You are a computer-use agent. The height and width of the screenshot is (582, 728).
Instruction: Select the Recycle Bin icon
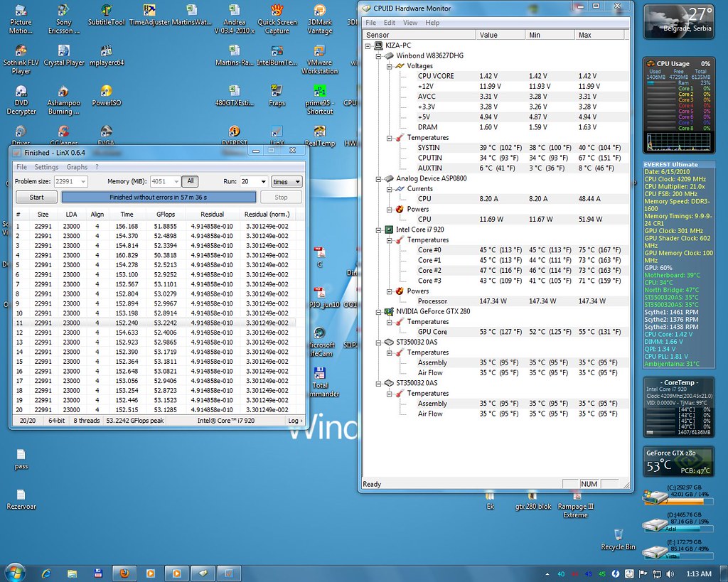(618, 539)
